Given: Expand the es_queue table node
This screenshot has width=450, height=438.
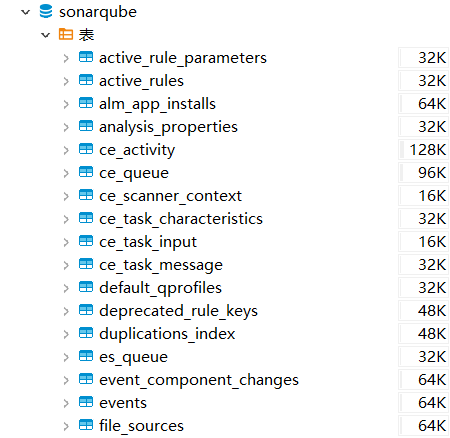Looking at the screenshot, I should [66, 357].
